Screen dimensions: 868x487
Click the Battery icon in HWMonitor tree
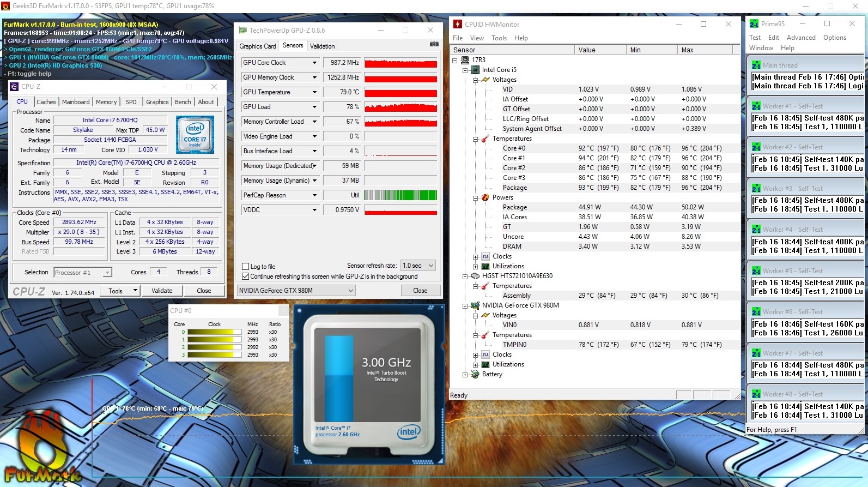click(475, 374)
